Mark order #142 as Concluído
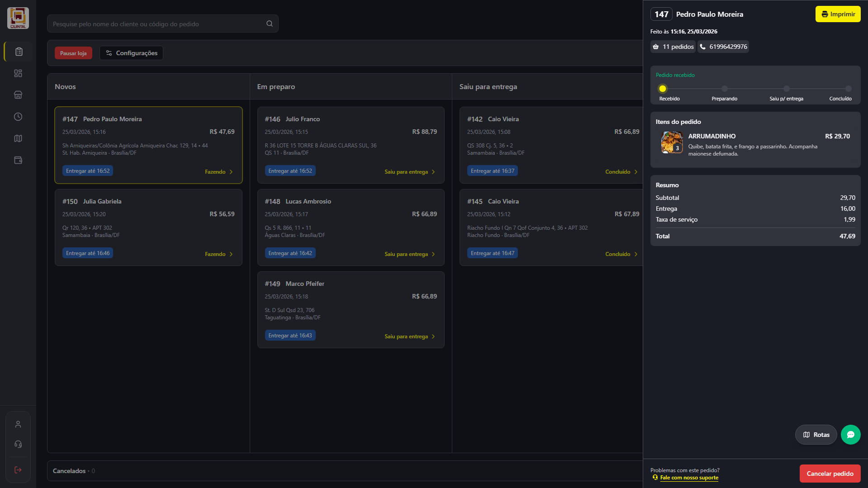This screenshot has height=488, width=868. 621,172
